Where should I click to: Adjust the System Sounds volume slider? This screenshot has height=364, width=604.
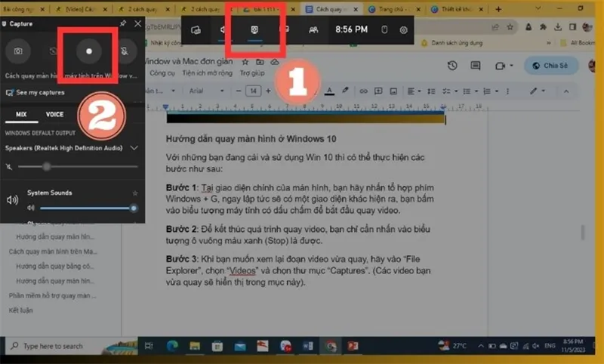[88, 208]
